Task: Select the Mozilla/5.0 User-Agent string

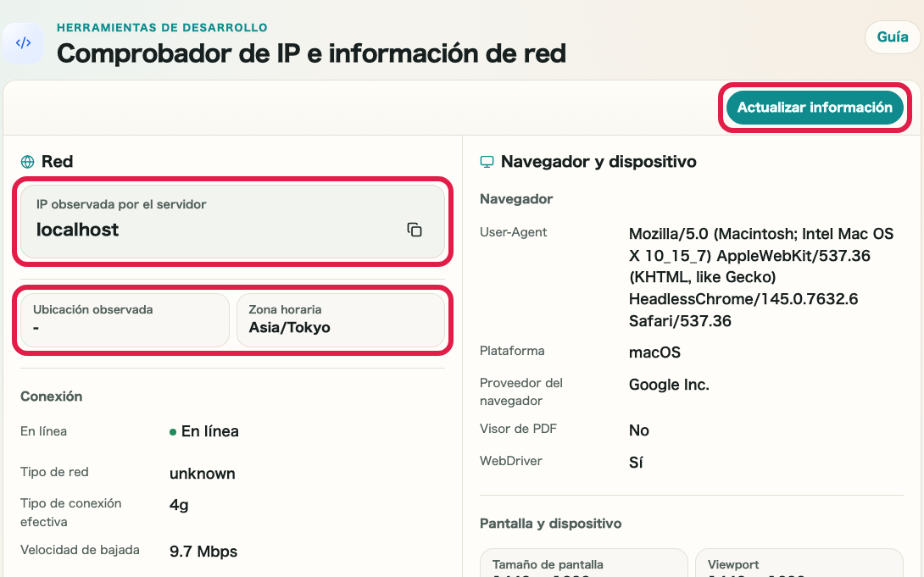Action: [x=760, y=277]
